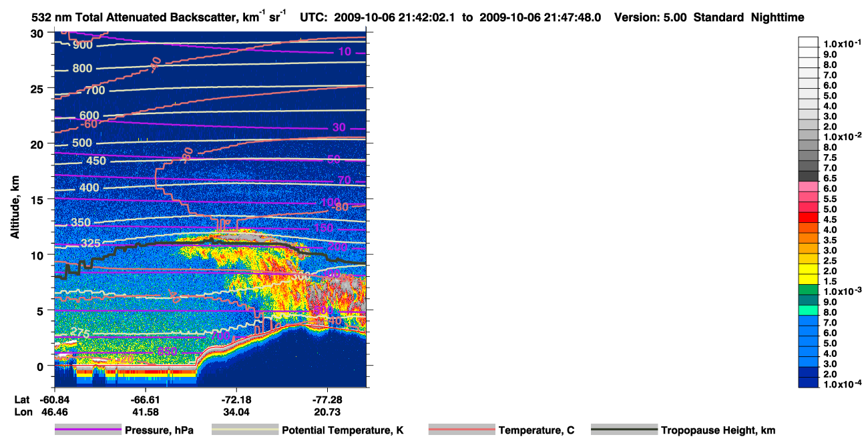Click the y-axis tick label '20'

click(38, 144)
